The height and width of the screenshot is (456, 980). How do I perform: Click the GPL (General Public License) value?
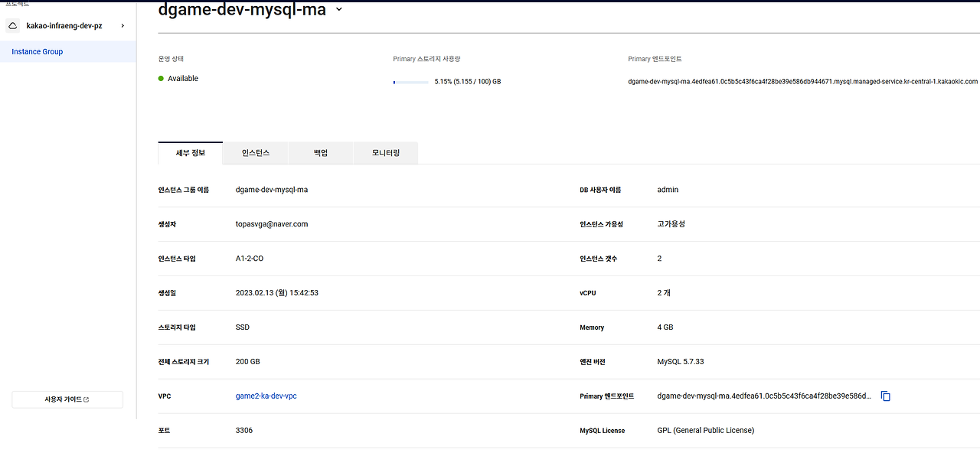(x=706, y=431)
